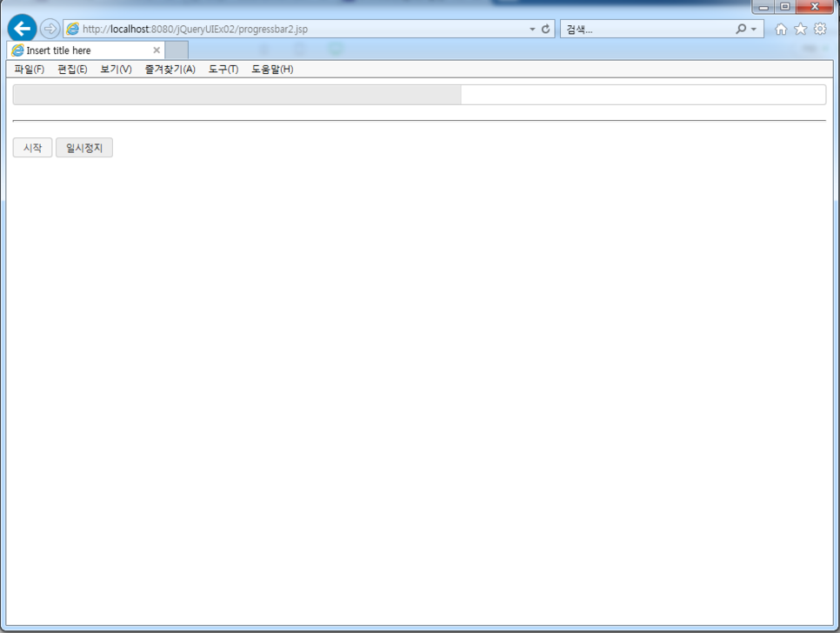Click the 시작 button
This screenshot has height=633, width=840.
33,148
